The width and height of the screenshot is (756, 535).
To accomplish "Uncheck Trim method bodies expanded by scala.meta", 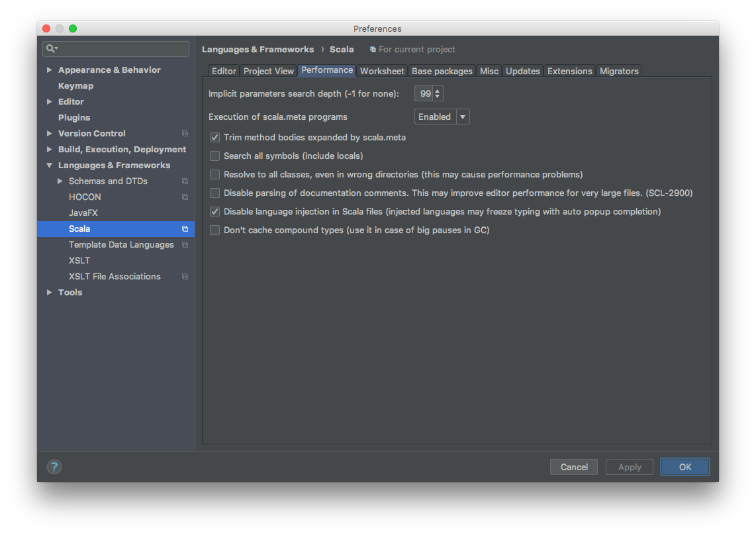I will [x=214, y=137].
